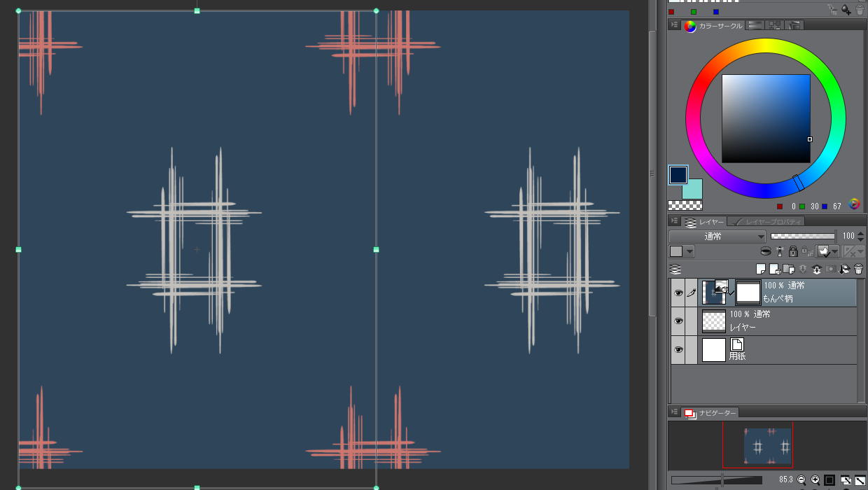Open the 通常 blending mode dropdown
Image resolution: width=868 pixels, height=490 pixels.
click(717, 237)
